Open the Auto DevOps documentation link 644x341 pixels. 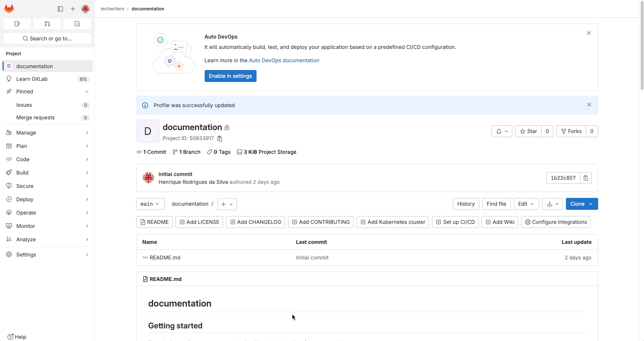(x=284, y=60)
